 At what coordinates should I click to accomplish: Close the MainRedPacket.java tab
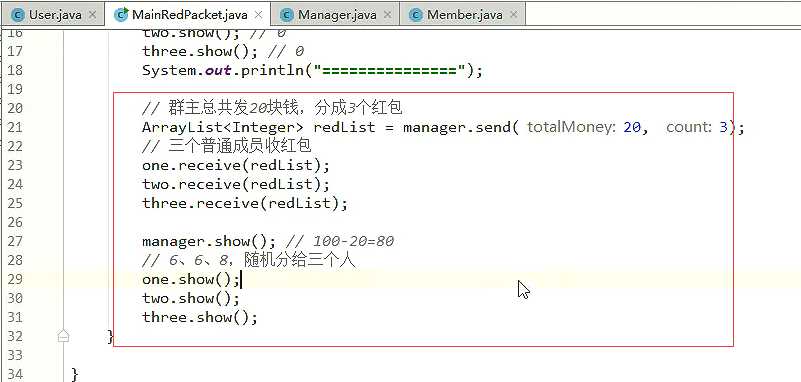[x=258, y=15]
